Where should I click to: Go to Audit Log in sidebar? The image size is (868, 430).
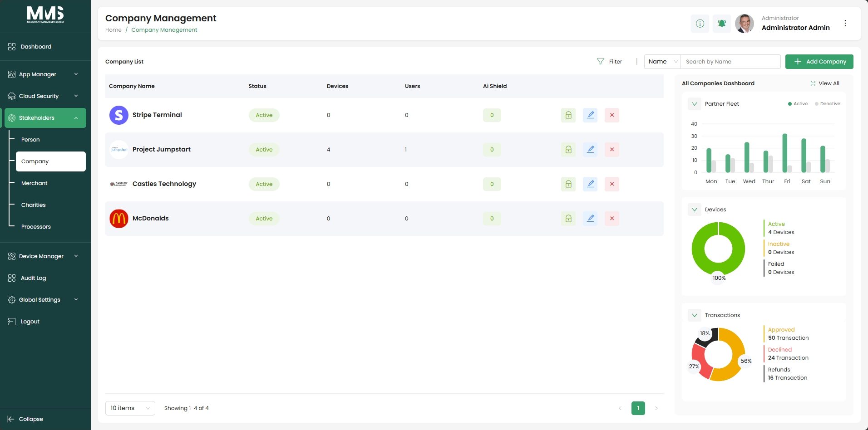34,278
